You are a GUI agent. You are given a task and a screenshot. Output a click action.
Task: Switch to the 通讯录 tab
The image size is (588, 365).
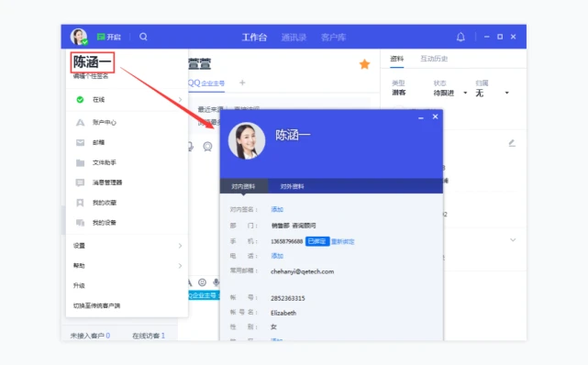[294, 37]
